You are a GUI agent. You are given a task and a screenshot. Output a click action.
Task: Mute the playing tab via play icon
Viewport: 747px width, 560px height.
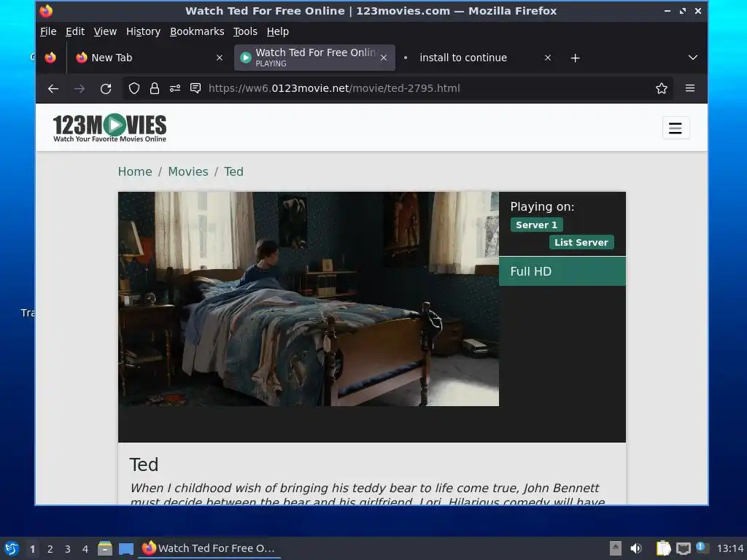[x=245, y=58]
